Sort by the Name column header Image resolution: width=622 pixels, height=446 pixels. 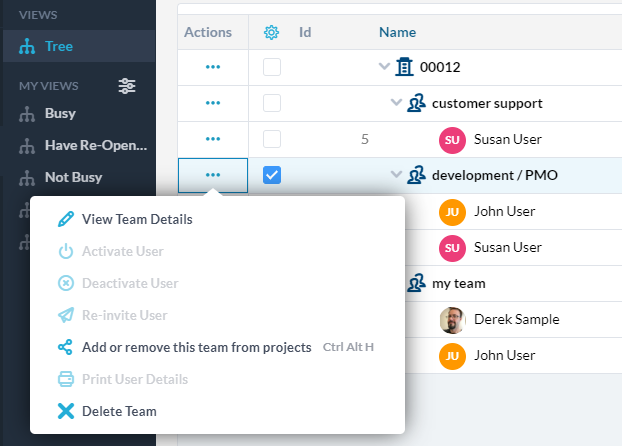(x=397, y=32)
